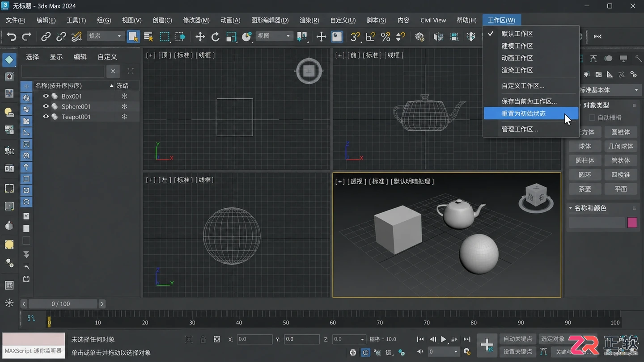Hide Box001 with its eye icon
The height and width of the screenshot is (362, 644).
pyautogui.click(x=46, y=96)
